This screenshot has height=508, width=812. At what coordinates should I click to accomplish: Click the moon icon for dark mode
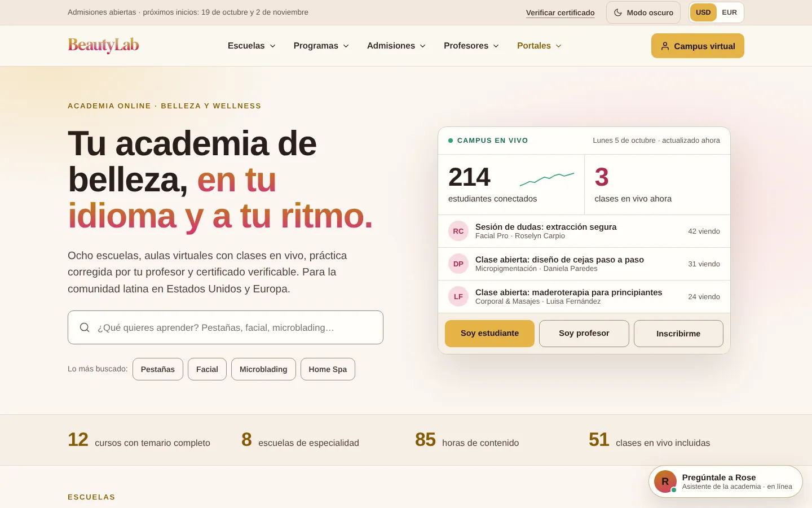coord(618,12)
